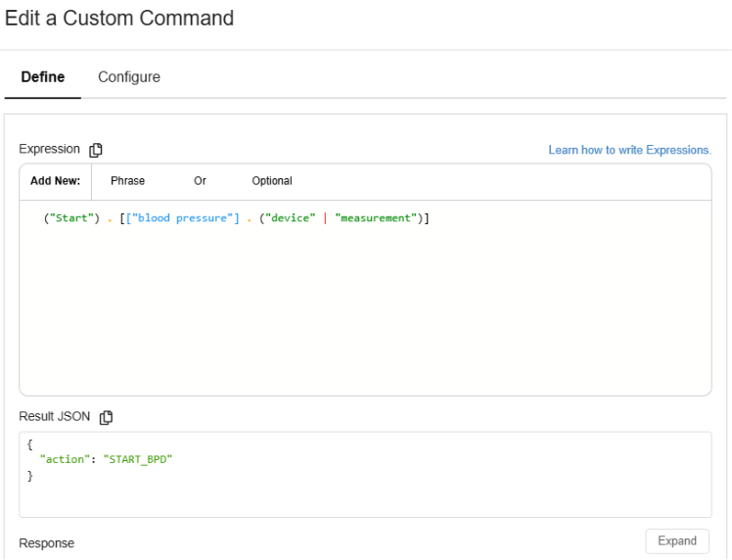Click the "action" key in Result JSON
The image size is (732, 560).
click(65, 459)
